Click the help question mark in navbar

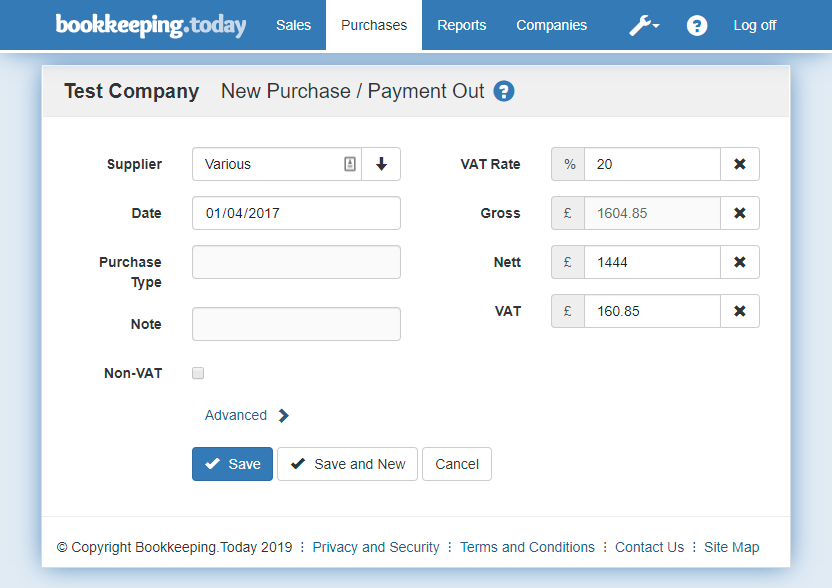[x=697, y=26]
